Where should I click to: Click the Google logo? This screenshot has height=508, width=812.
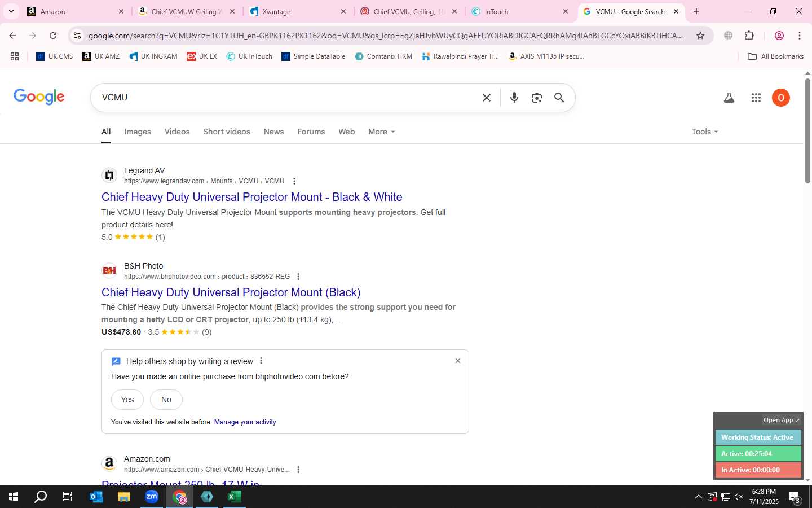pos(39,97)
